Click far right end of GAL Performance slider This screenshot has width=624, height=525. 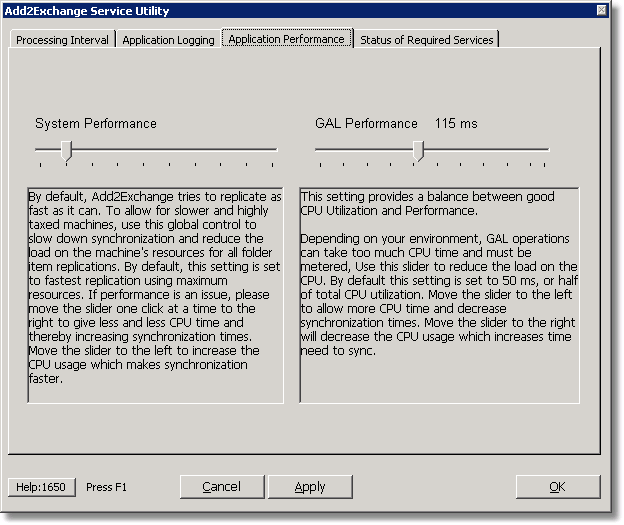[x=547, y=150]
